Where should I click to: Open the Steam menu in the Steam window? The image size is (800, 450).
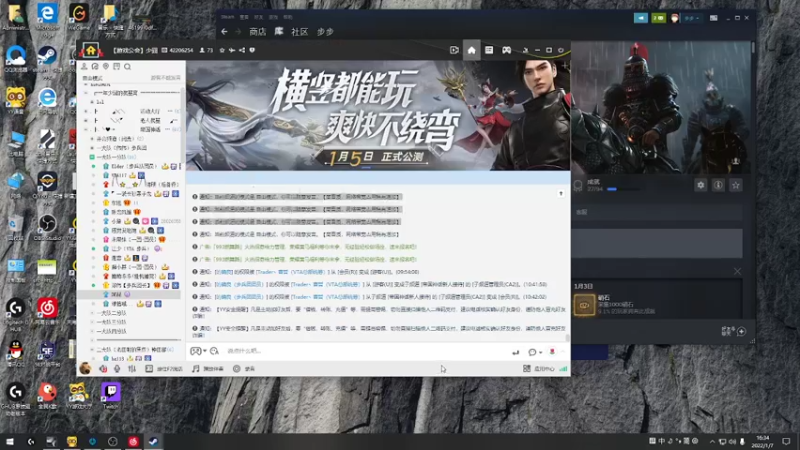pyautogui.click(x=228, y=17)
